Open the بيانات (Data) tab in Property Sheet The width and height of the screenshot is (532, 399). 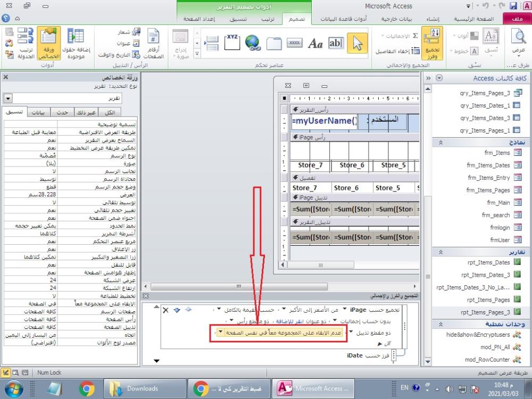38,112
